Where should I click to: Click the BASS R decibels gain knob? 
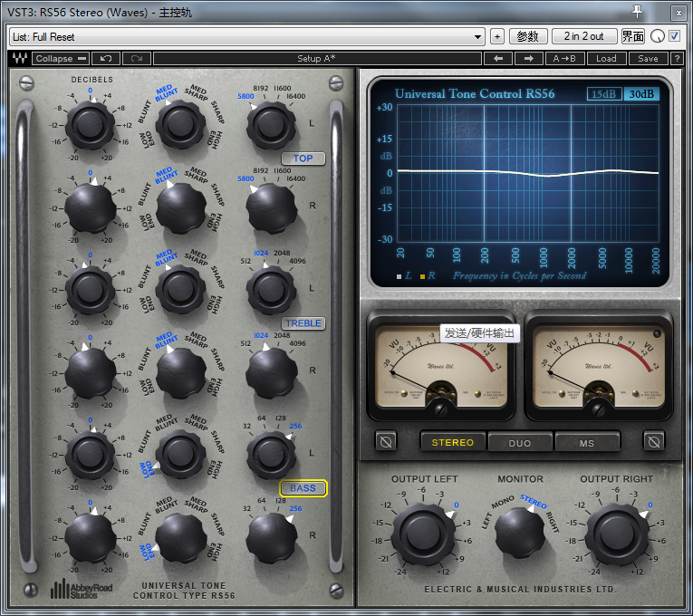click(91, 538)
